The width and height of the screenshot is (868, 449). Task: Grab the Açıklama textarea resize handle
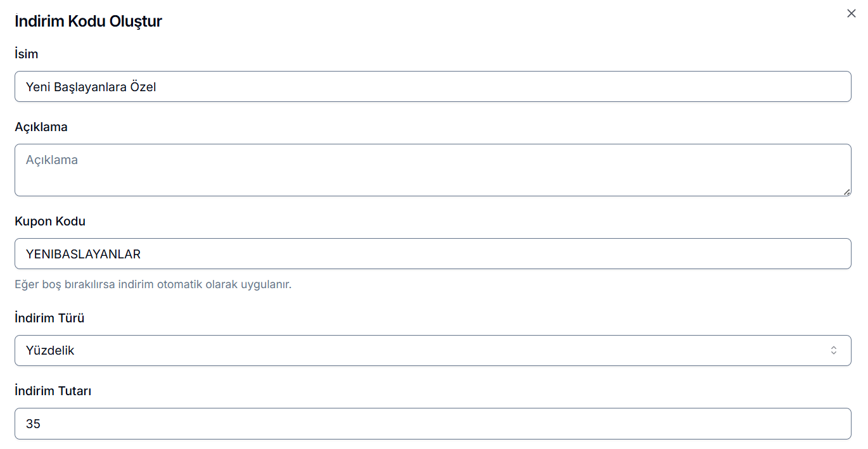click(847, 192)
